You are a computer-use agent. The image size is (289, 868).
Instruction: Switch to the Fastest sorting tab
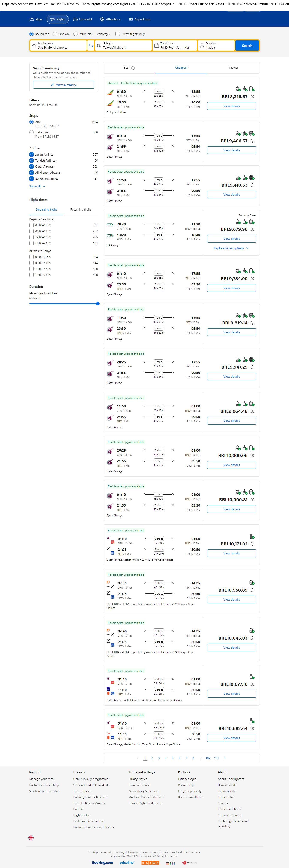(233, 68)
